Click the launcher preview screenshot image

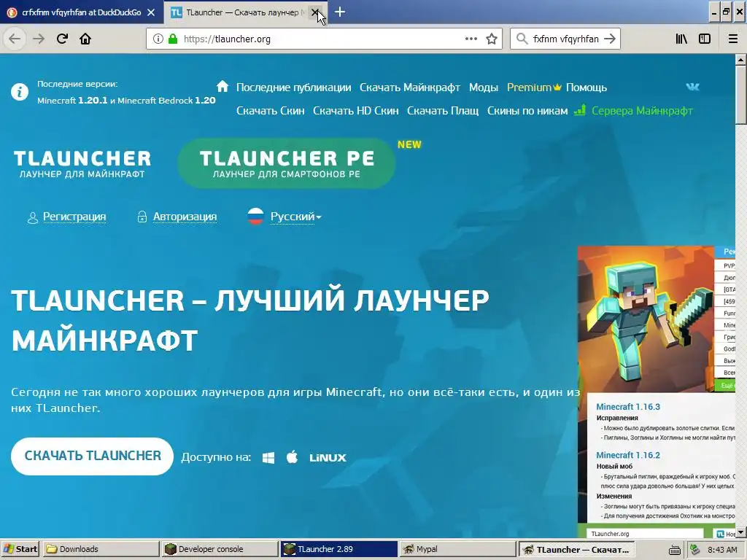pos(657,392)
